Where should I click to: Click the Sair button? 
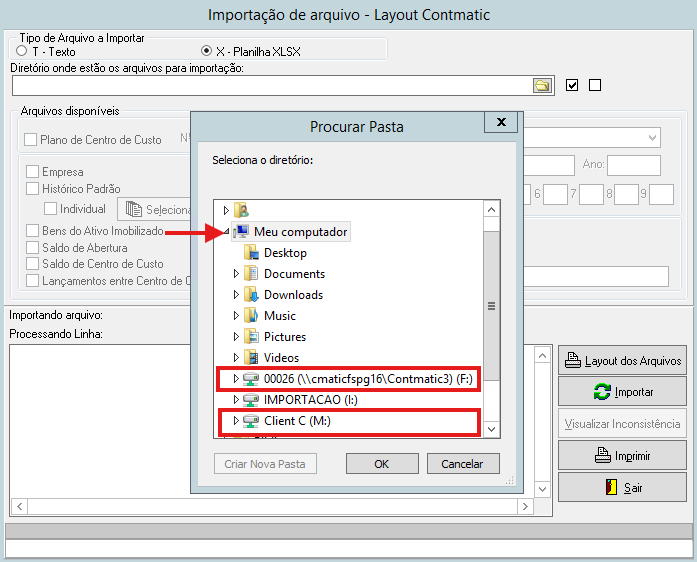click(622, 487)
